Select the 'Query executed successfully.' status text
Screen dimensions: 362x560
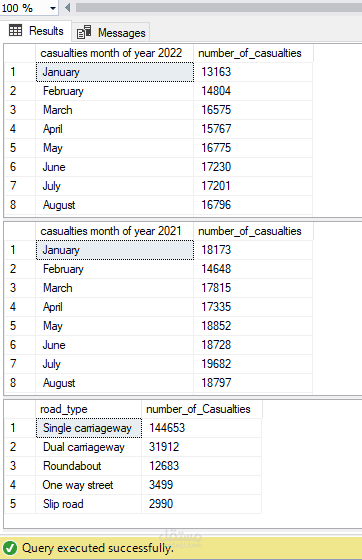click(x=97, y=548)
